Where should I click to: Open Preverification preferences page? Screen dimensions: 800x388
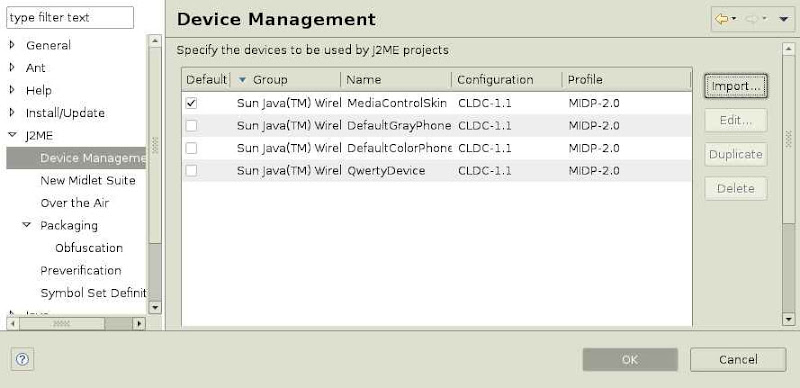[x=81, y=270]
